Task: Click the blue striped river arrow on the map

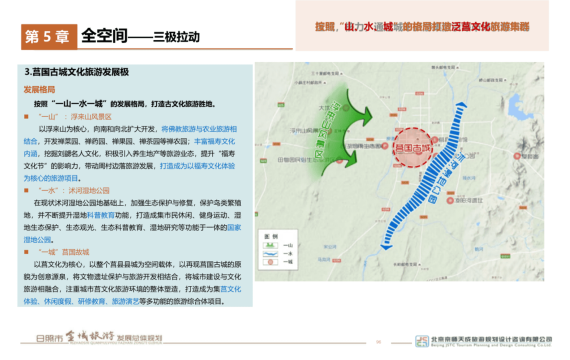Action: [x=424, y=177]
